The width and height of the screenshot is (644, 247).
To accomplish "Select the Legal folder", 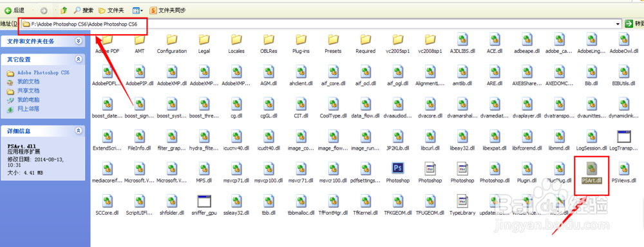I will [x=204, y=44].
